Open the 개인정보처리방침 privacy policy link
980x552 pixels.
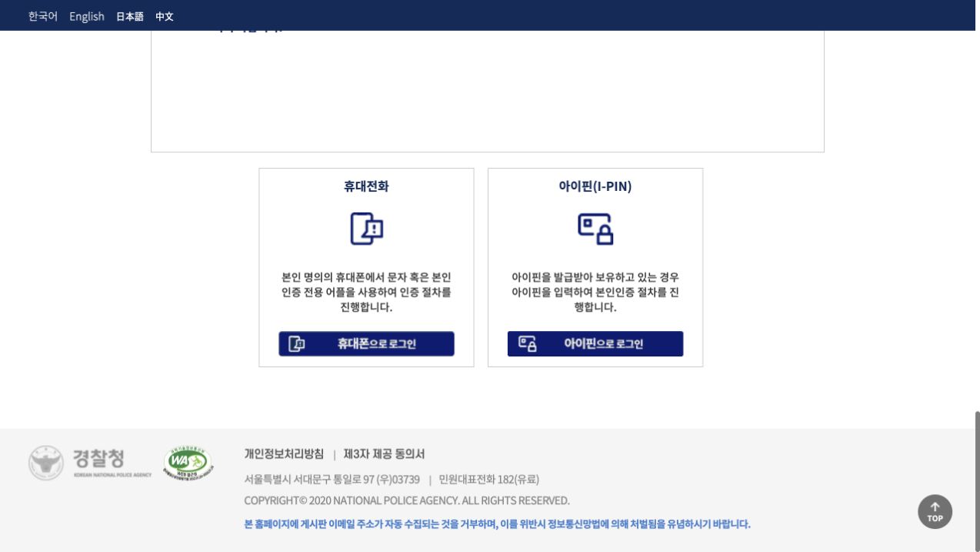[284, 454]
